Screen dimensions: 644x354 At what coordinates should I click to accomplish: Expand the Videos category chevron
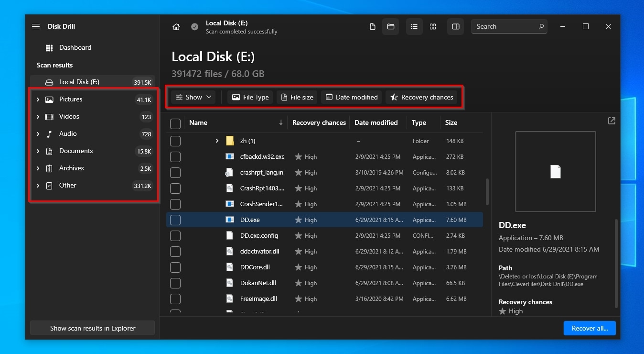tap(38, 117)
